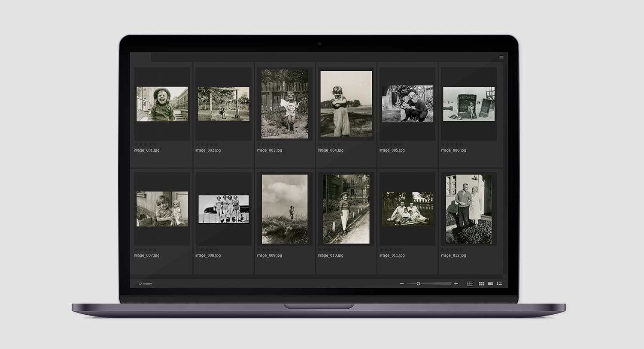The width and height of the screenshot is (644, 349).
Task: Click the thumbnail size slider handle
Action: click(x=418, y=284)
